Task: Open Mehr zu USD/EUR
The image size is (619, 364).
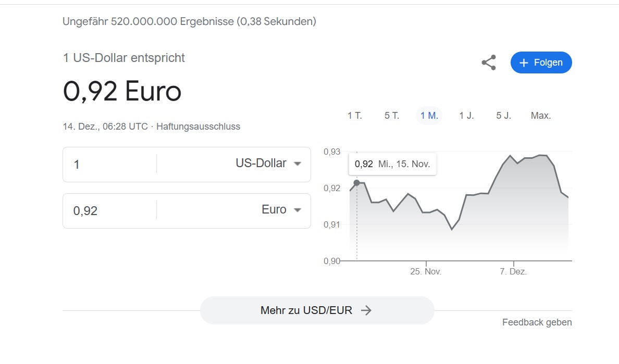Action: (317, 310)
